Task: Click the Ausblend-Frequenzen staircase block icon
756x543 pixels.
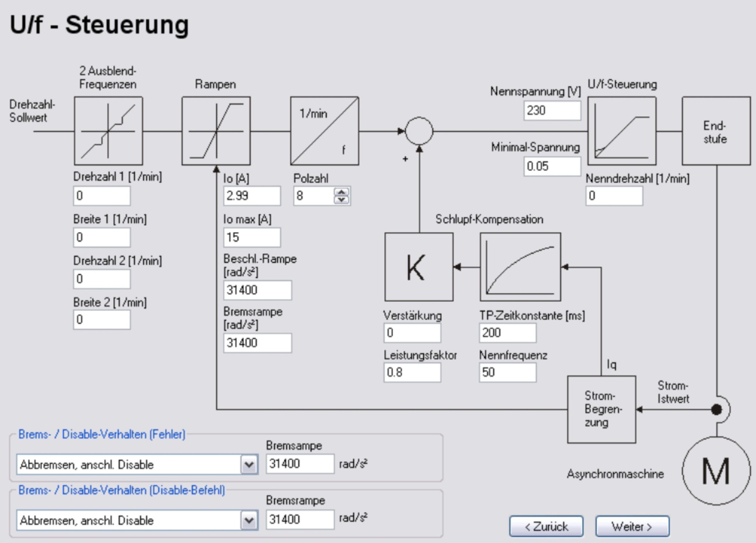Action: click(x=108, y=131)
